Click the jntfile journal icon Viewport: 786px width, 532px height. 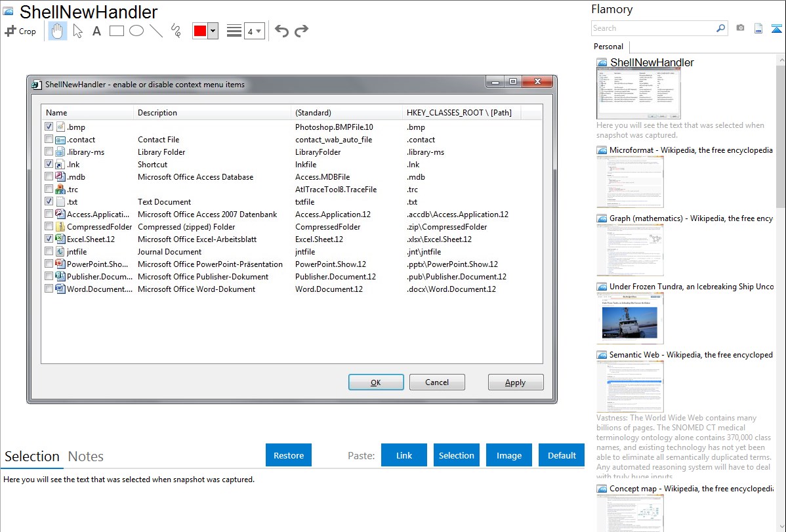pos(60,251)
